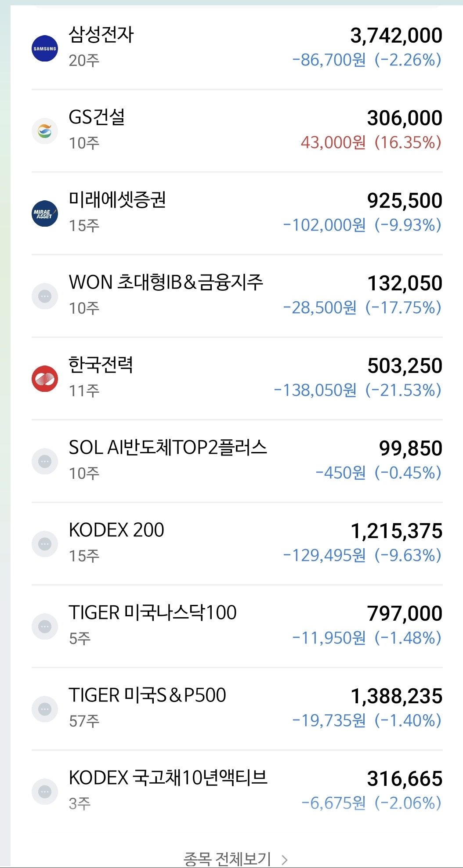The height and width of the screenshot is (868, 463).
Task: Select KODEX 국고채10년액티브 value 316,665
Action: click(405, 778)
